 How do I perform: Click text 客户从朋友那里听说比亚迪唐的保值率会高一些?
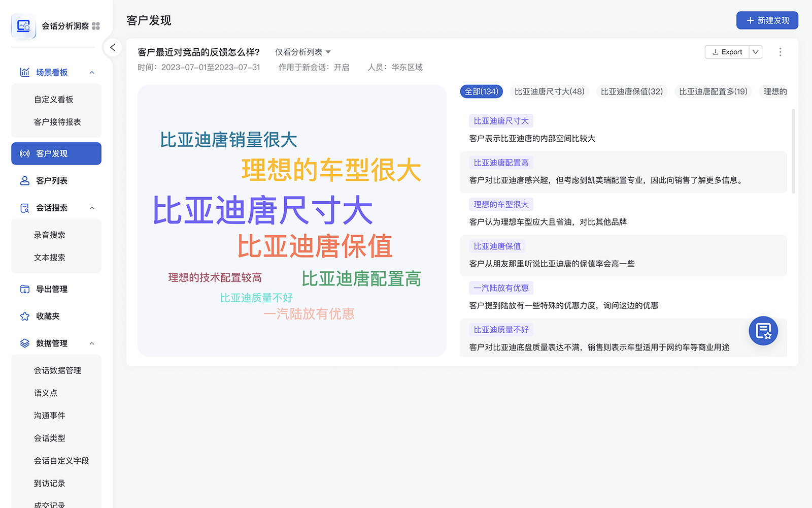click(x=552, y=264)
